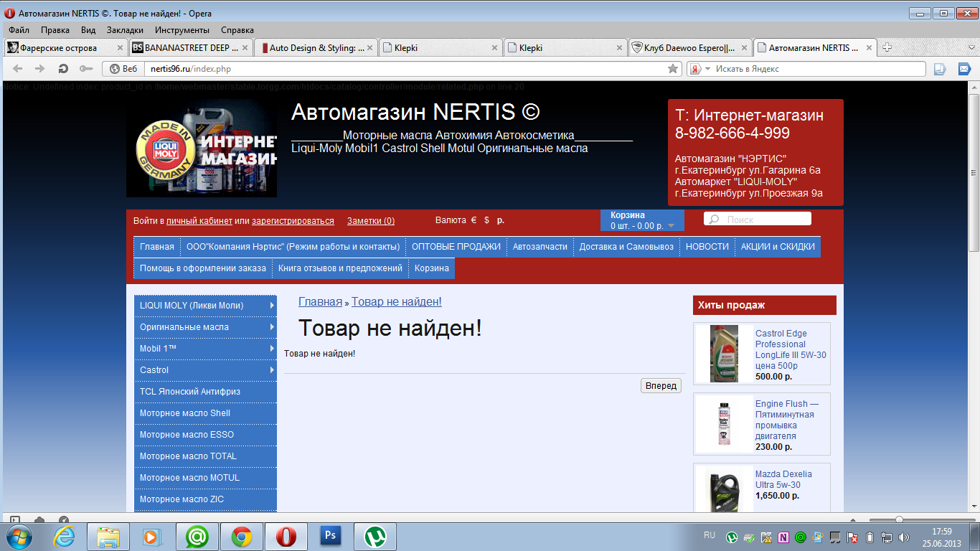Open ОПТОВЫЕ ПРОДАЖИ page
This screenshot has height=551, width=980.
coord(456,247)
